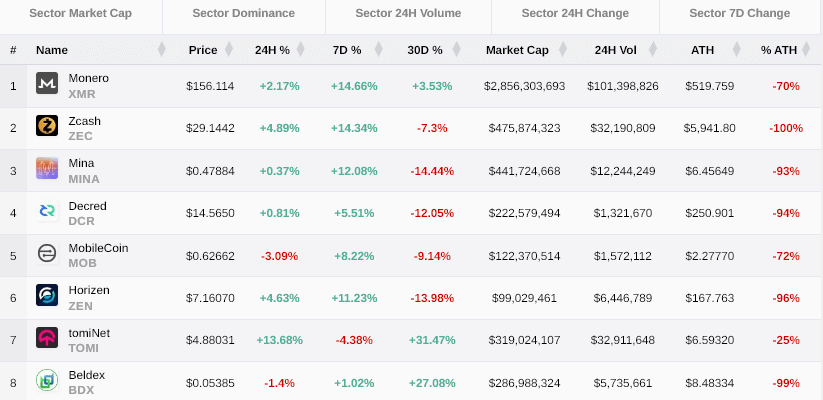Click the % ATH column header

(x=779, y=49)
